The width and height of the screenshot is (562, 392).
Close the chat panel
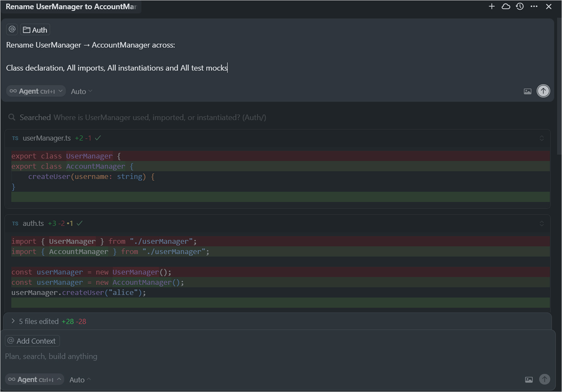(x=549, y=6)
